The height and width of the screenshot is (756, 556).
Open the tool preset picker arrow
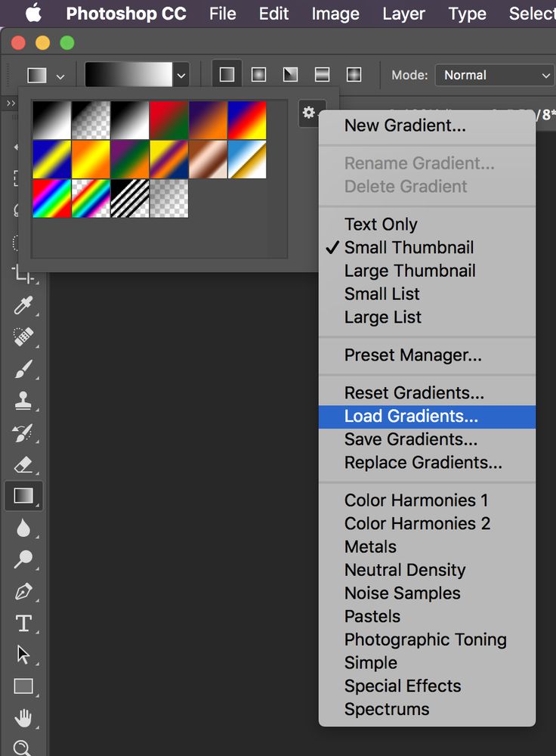tap(60, 76)
